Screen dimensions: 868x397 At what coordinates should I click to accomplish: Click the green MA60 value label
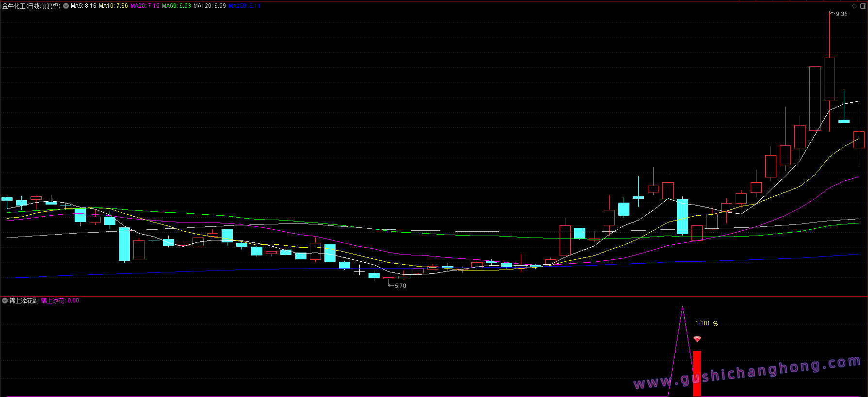click(177, 6)
